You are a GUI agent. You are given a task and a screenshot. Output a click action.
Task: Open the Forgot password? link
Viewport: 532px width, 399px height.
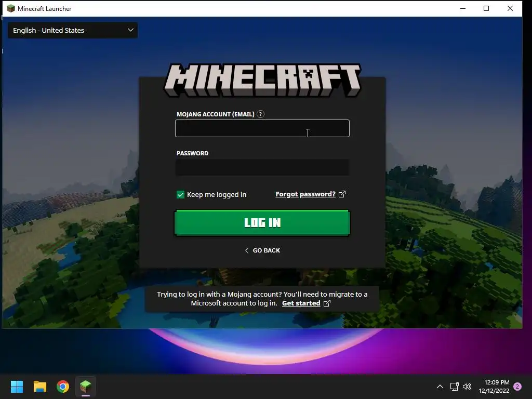pos(305,194)
